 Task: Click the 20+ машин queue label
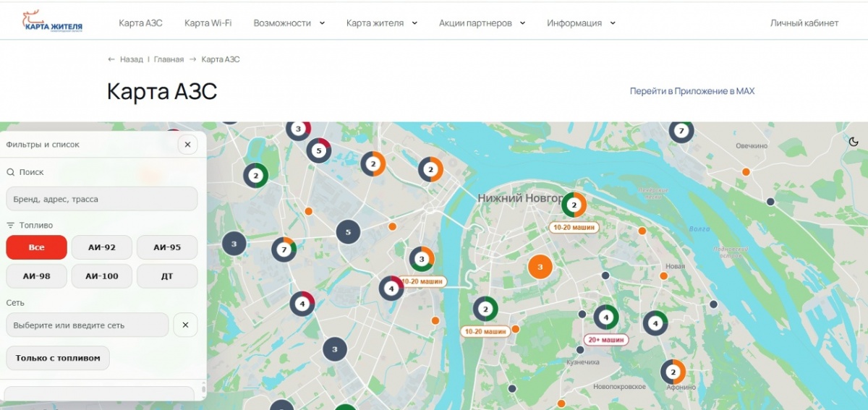click(x=606, y=339)
